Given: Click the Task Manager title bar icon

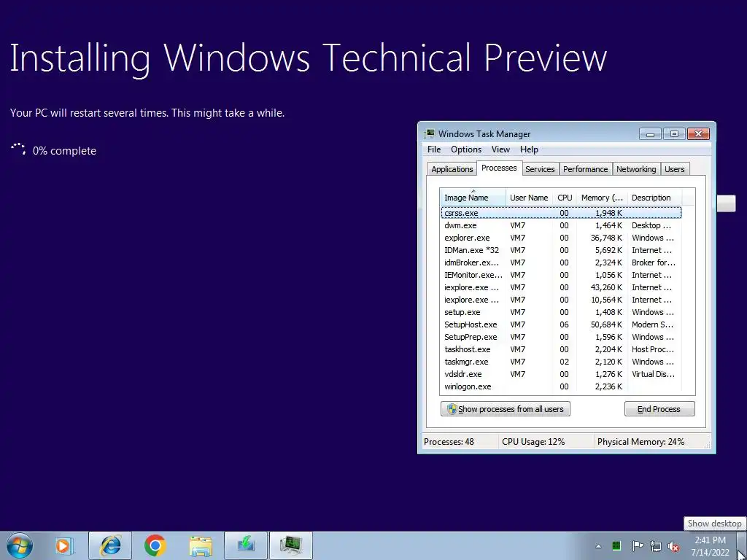Looking at the screenshot, I should (x=430, y=134).
